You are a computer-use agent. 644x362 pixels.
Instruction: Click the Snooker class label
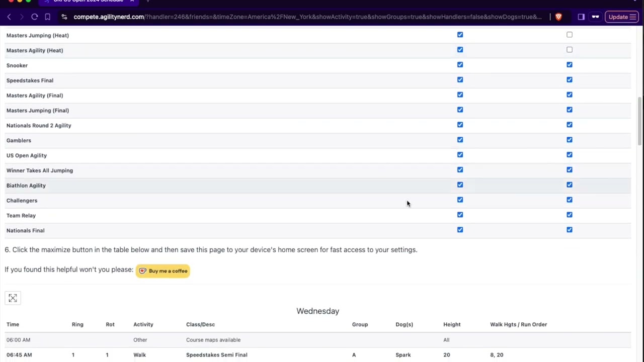17,65
